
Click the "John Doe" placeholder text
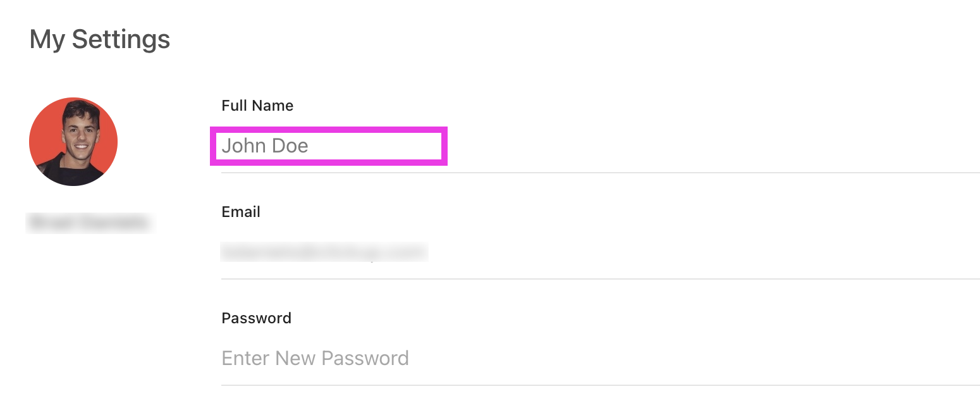(265, 146)
